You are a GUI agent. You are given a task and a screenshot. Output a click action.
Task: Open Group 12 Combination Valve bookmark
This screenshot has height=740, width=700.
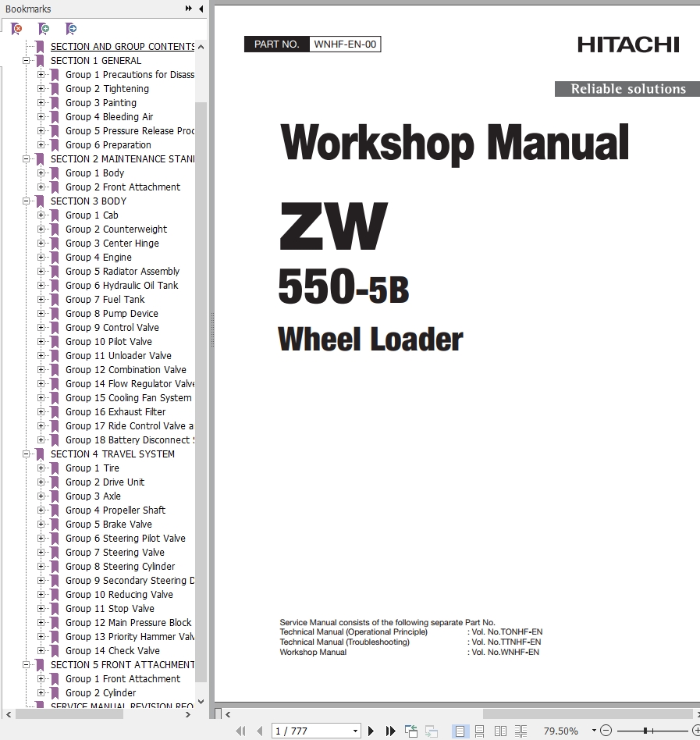[x=126, y=370]
